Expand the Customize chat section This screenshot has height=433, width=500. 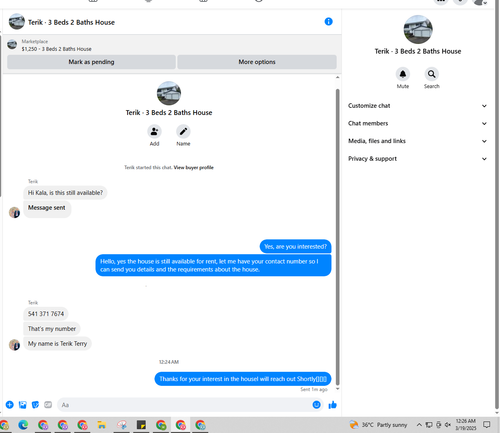[418, 106]
